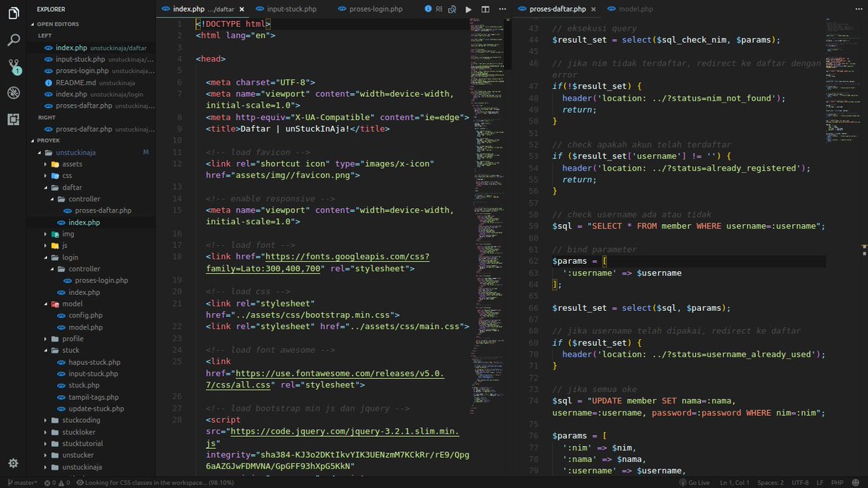868x488 pixels.
Task: Split the editor with the split icon
Action: click(x=485, y=9)
